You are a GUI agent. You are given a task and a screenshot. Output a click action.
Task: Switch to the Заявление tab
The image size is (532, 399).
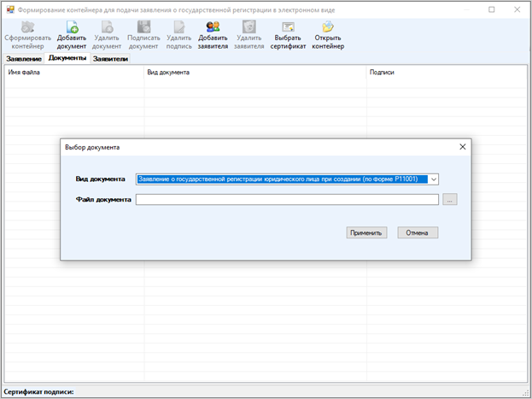[23, 59]
